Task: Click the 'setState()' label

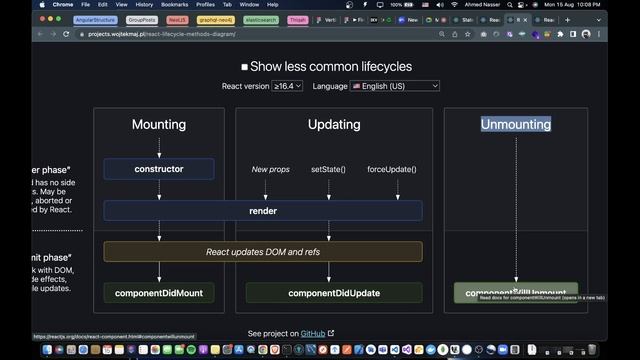Action: click(x=328, y=169)
